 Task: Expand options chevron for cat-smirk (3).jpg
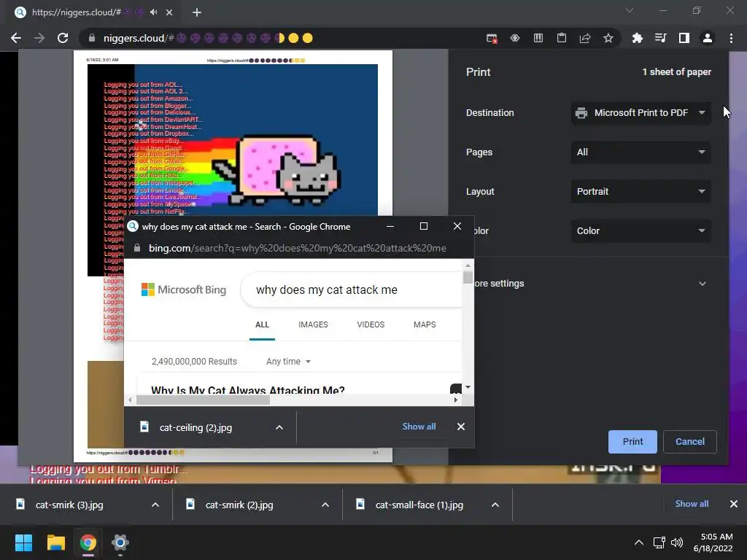pos(155,505)
